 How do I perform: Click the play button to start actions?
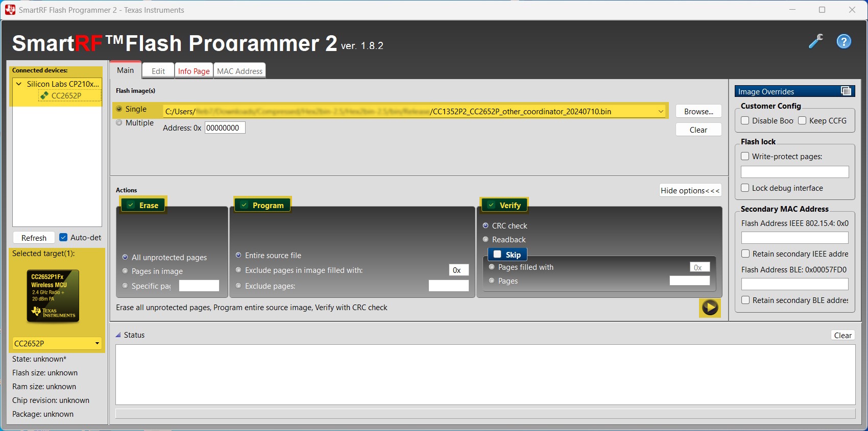[x=710, y=308]
